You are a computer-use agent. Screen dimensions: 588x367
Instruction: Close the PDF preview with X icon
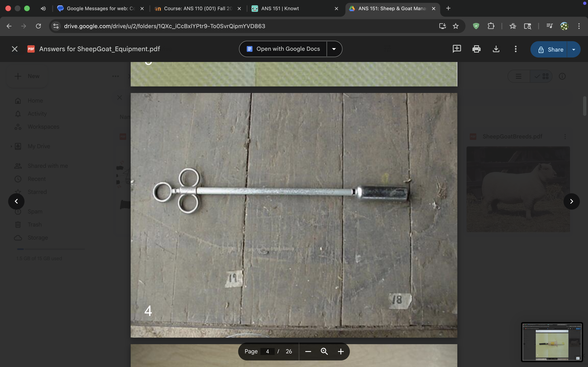(x=14, y=49)
